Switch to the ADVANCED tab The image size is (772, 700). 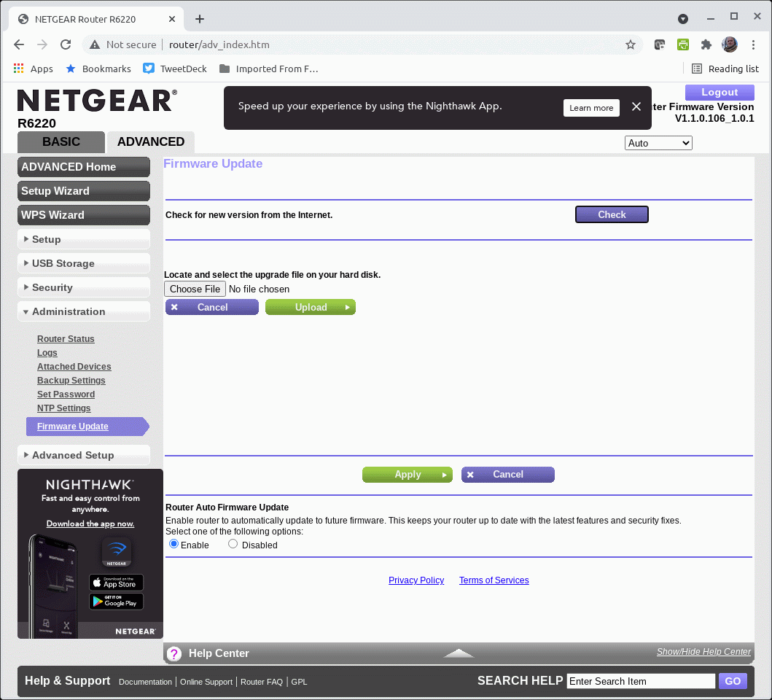pos(151,142)
